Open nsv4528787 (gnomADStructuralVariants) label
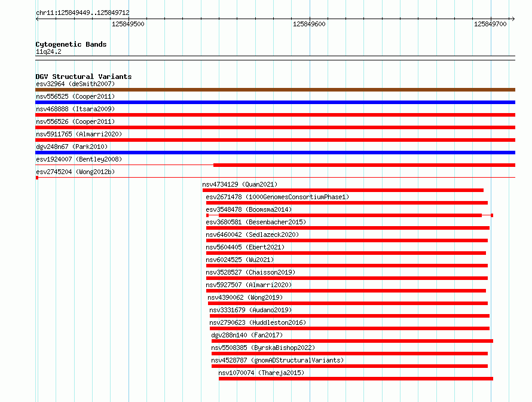The image size is (532, 402). pos(277,360)
